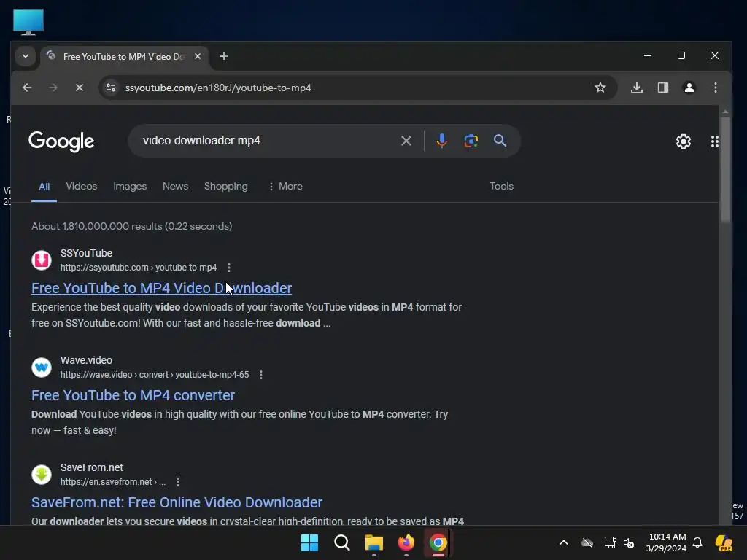Open 'Free YouTube to MP4 Video Downloader' link
747x560 pixels.
(161, 288)
